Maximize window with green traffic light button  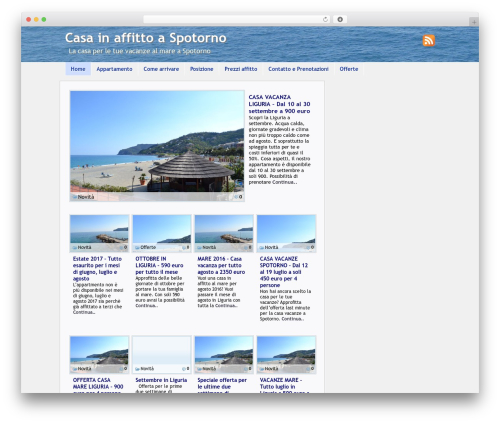[x=44, y=19]
